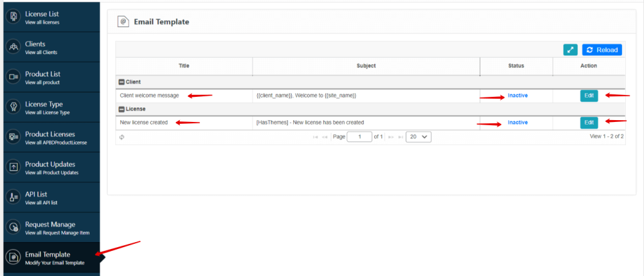The image size is (644, 276).
Task: Click the Request Manage sidebar icon
Action: pos(14,227)
